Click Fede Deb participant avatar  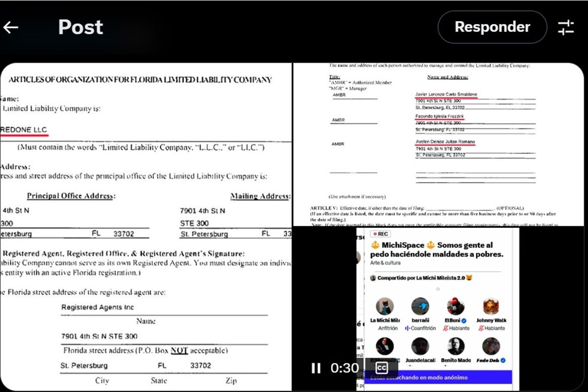tap(491, 346)
